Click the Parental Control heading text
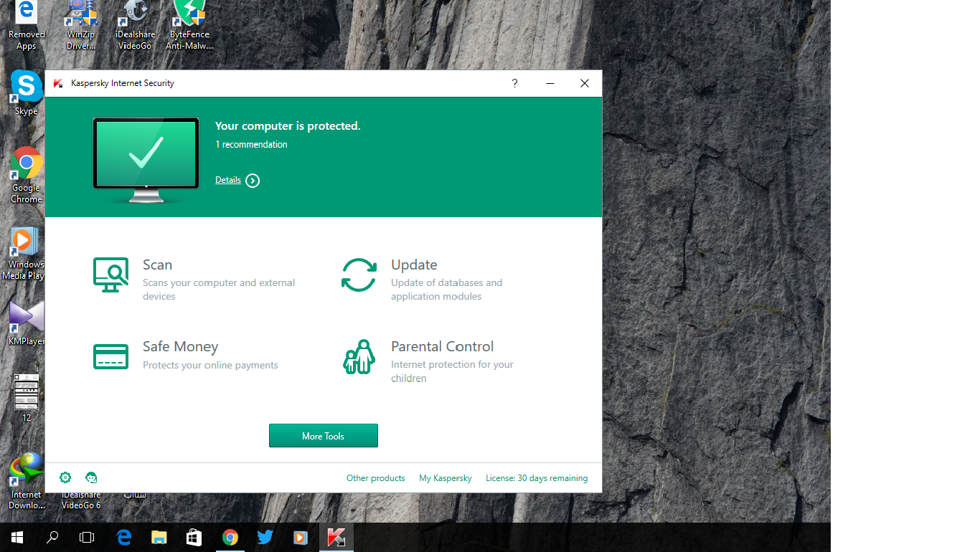Viewport: 980px width, 552px height. point(442,346)
